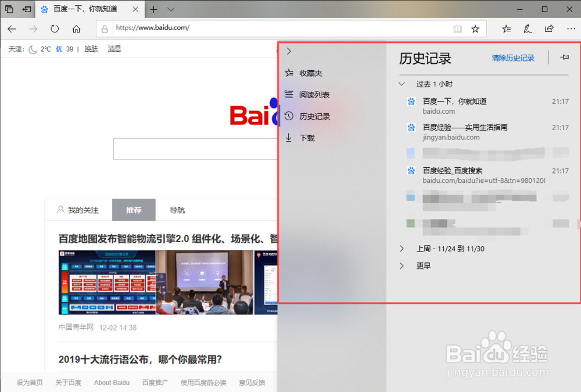Click the browser forward arrow

click(33, 29)
